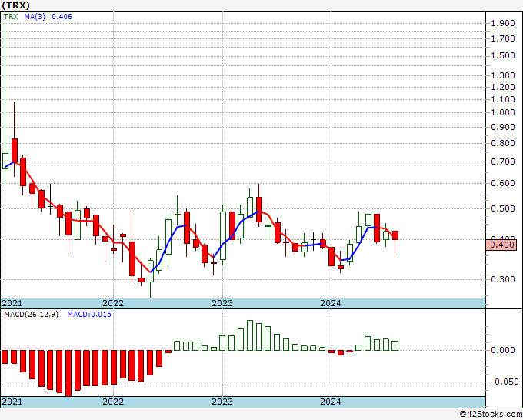Click the 0.000 MACD axis label

click(x=503, y=350)
